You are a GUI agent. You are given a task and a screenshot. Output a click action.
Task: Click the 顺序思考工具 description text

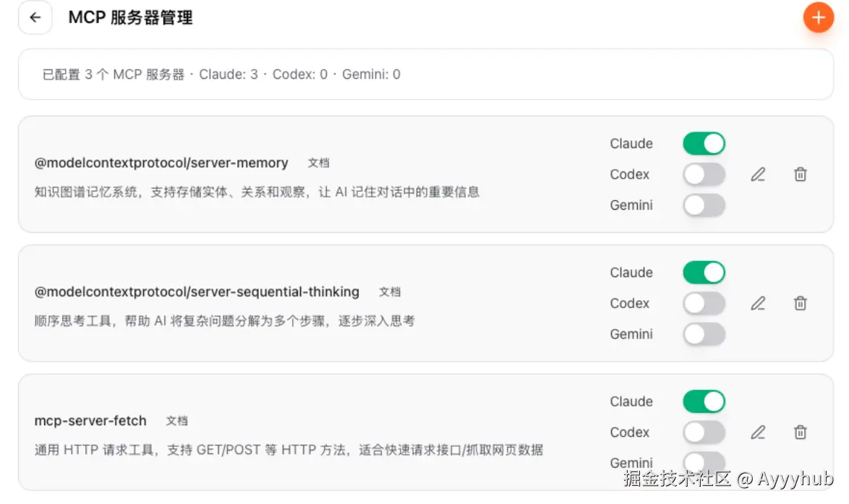[x=225, y=321]
